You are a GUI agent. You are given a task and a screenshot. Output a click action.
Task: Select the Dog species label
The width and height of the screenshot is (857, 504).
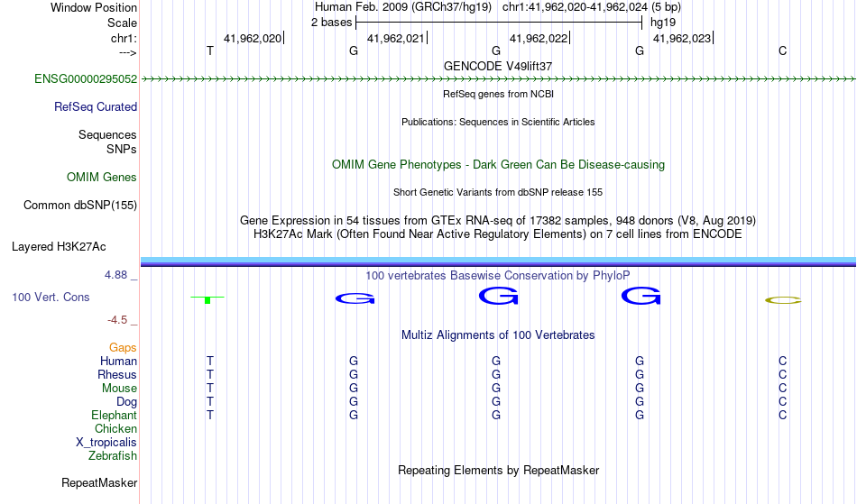point(127,402)
